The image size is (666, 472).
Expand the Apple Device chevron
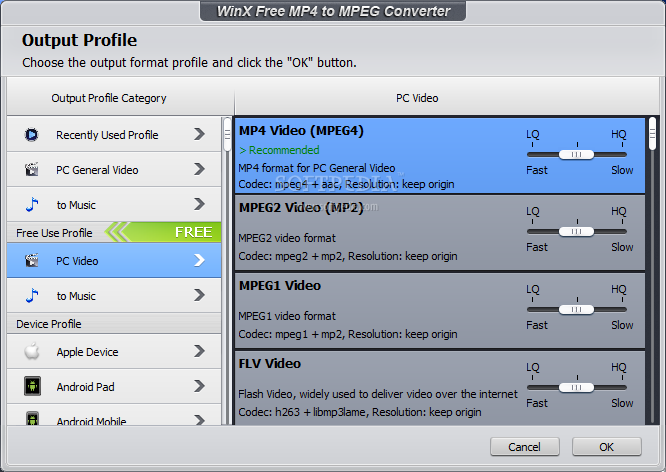(199, 352)
